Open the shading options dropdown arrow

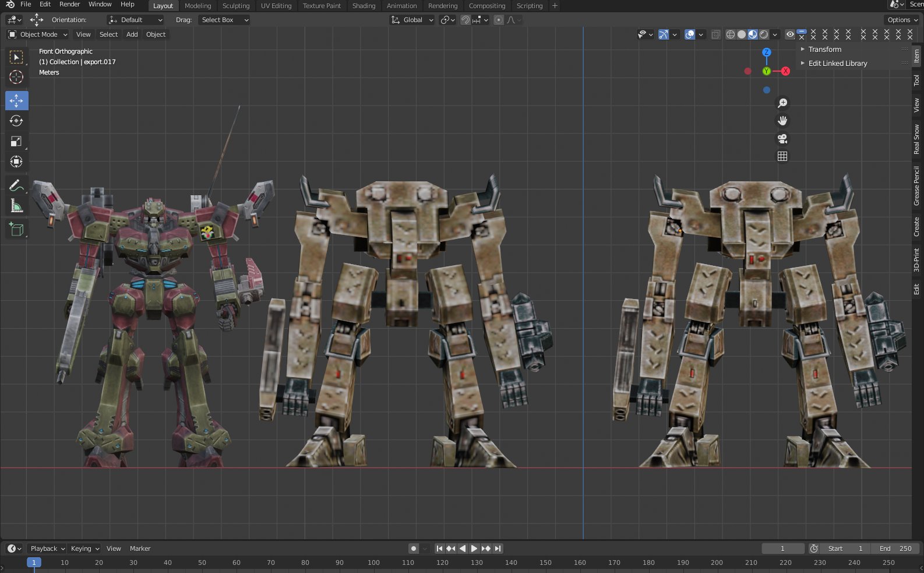point(775,34)
